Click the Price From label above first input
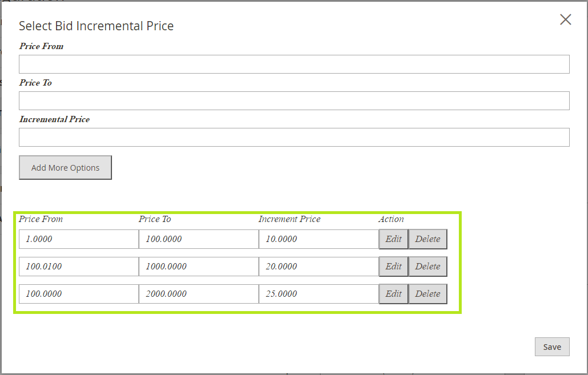The height and width of the screenshot is (375, 588). 41,46
